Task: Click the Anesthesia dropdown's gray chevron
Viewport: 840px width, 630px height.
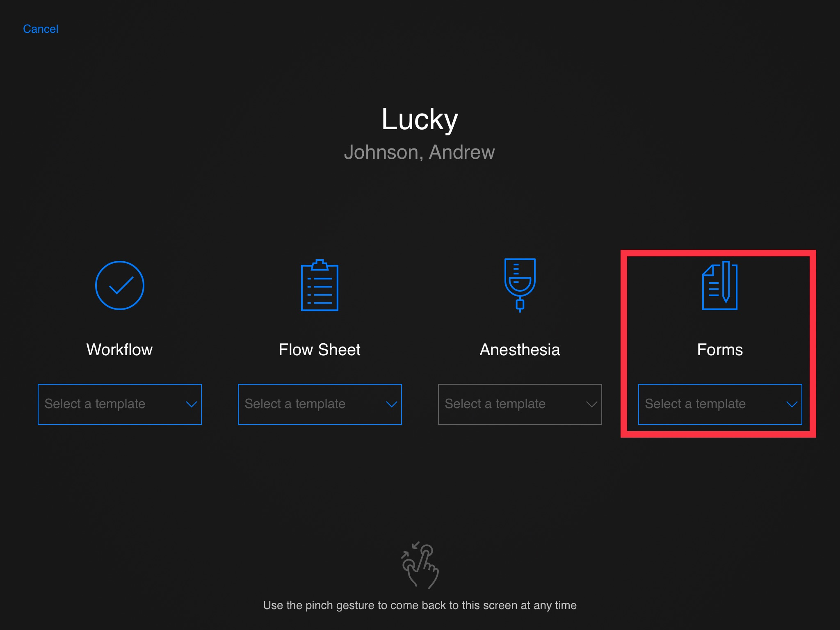Action: point(591,404)
